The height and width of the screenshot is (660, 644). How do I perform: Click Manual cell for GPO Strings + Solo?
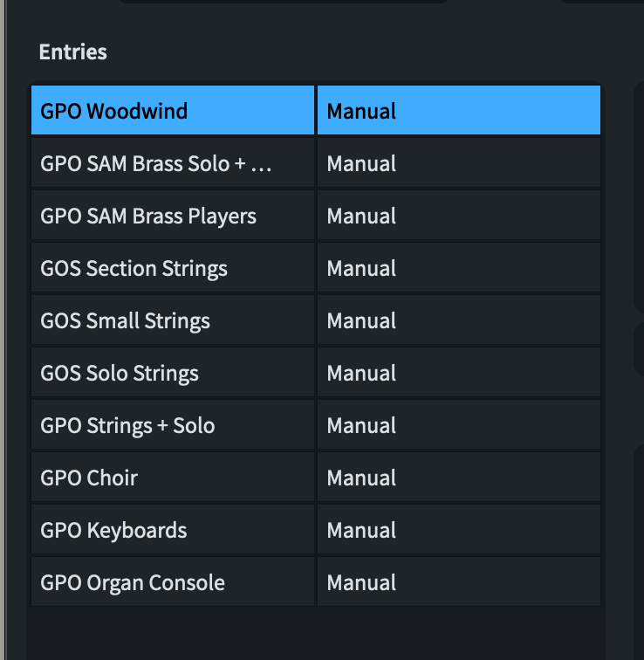(458, 425)
